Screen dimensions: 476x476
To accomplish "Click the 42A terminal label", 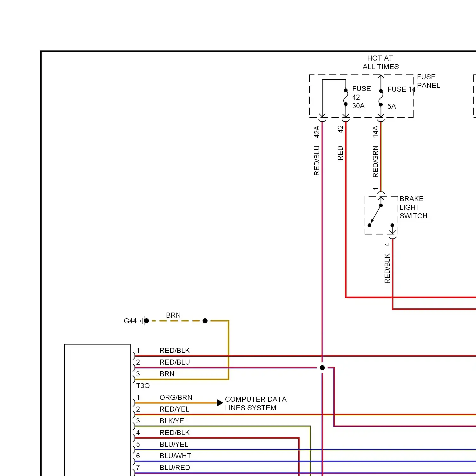I will pos(317,132).
